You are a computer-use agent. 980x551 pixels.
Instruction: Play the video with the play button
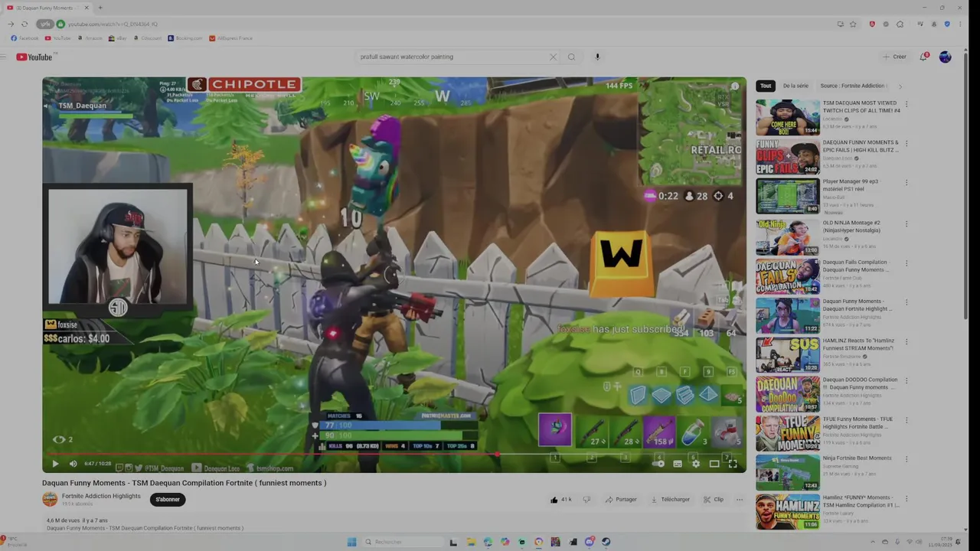click(x=55, y=464)
